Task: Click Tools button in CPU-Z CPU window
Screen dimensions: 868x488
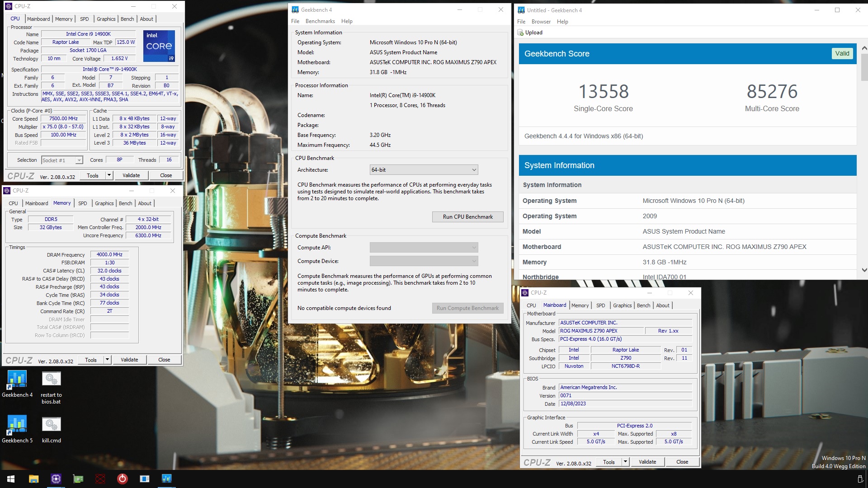Action: (x=93, y=175)
